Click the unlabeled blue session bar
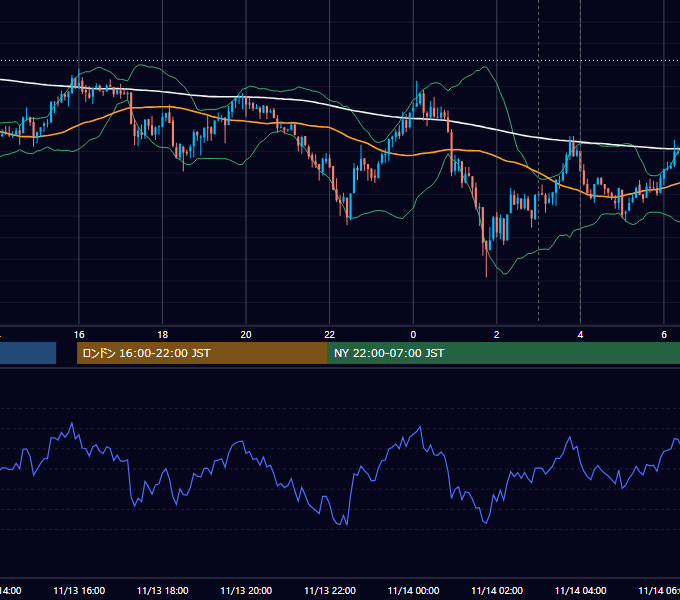680x600 pixels. point(28,353)
